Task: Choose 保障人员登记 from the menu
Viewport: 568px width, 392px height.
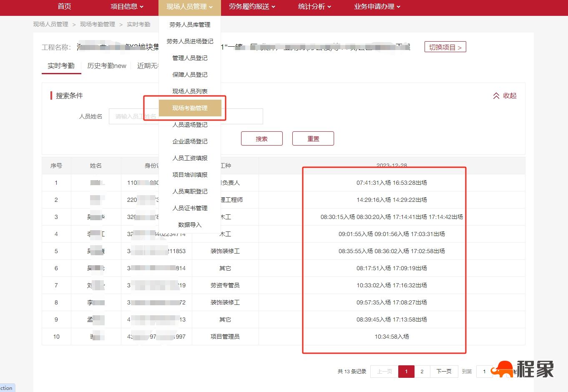Action: (190, 75)
